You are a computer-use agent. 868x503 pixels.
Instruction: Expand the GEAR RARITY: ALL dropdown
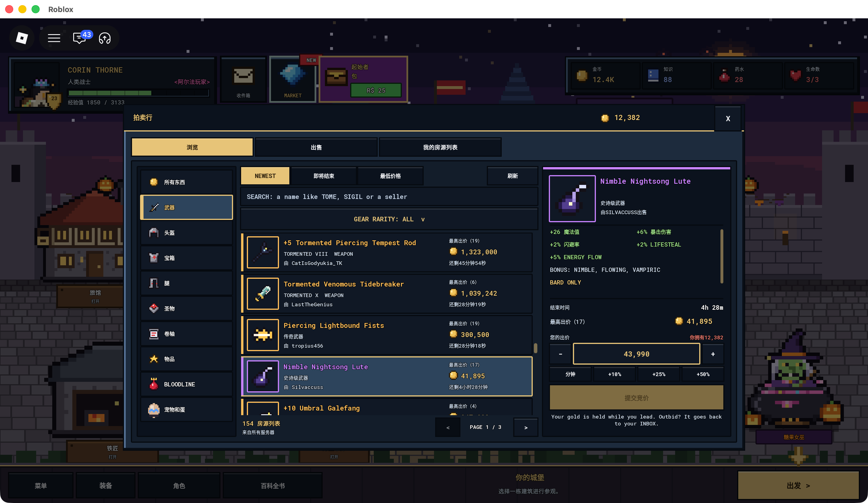click(389, 219)
